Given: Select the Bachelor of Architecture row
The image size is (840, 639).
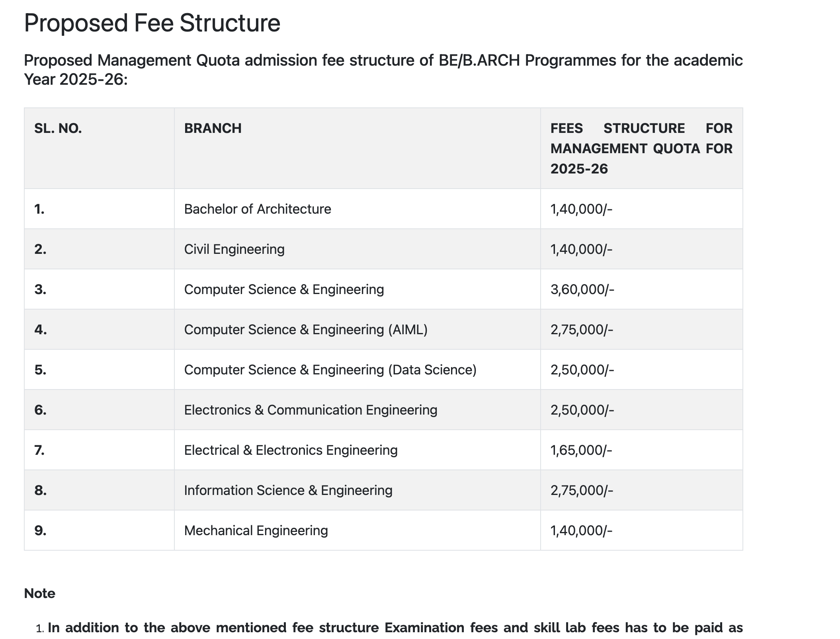Looking at the screenshot, I should [383, 209].
